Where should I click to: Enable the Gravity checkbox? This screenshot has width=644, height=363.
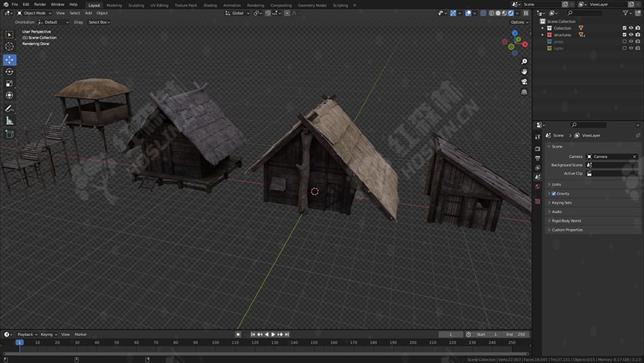click(x=554, y=194)
